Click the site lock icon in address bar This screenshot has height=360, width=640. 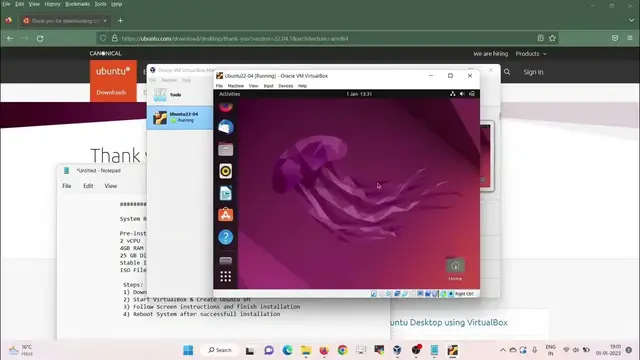point(115,38)
